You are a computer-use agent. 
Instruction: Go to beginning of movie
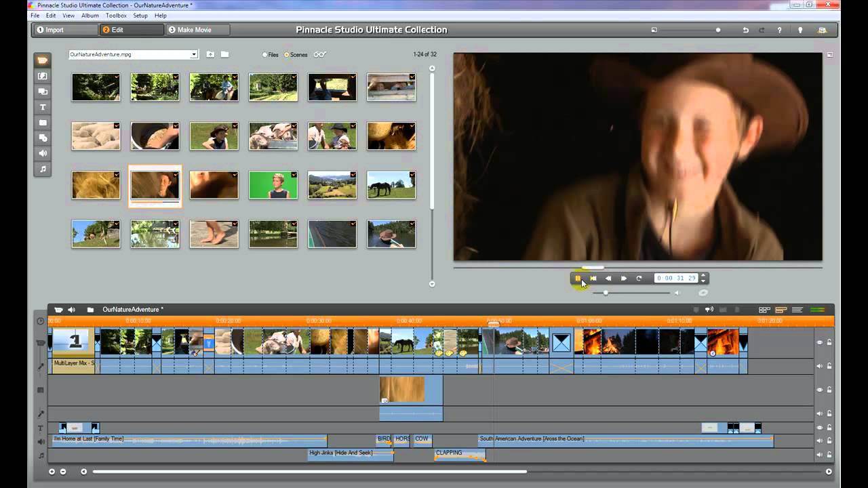pos(593,278)
